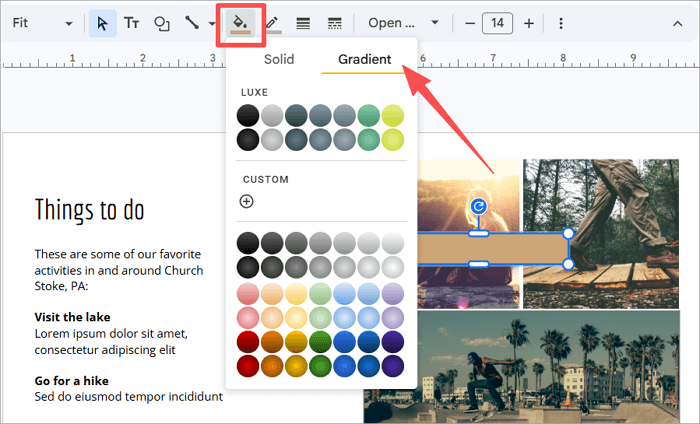Screen dimensions: 700x424
Task: Pick the first black swatch under LUXE
Action: point(247,116)
